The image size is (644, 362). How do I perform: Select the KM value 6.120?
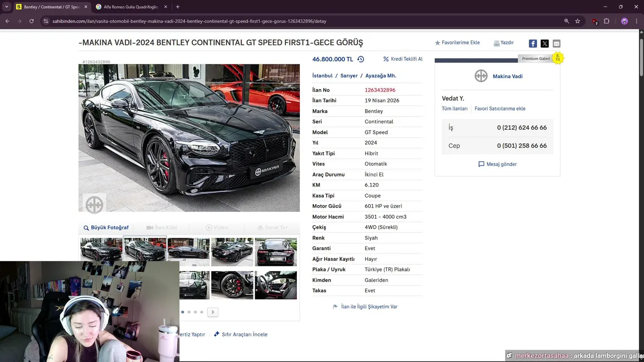coord(371,185)
